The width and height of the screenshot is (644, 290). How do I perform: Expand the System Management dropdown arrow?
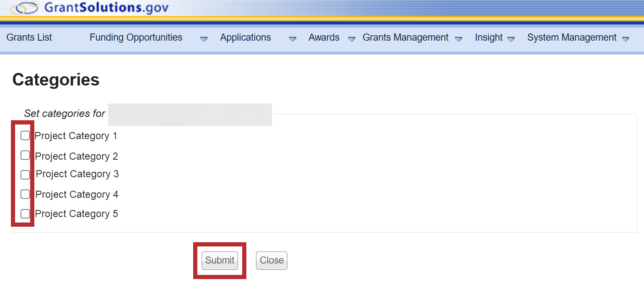pos(625,39)
